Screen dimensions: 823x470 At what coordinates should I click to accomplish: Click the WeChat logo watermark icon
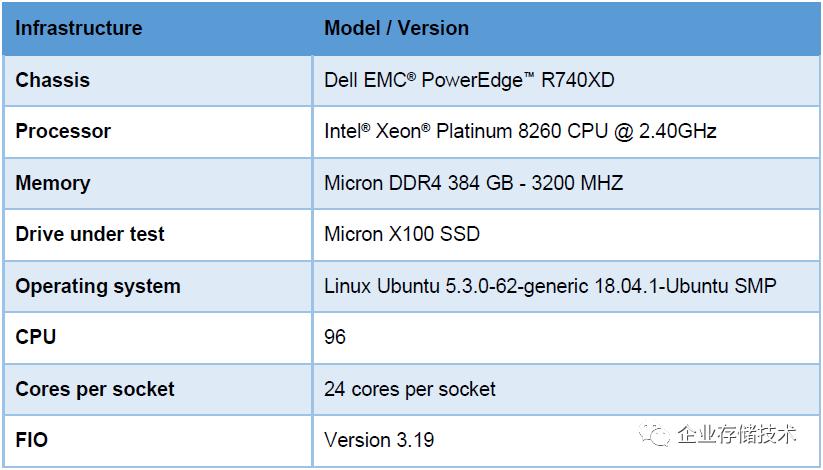pos(657,434)
